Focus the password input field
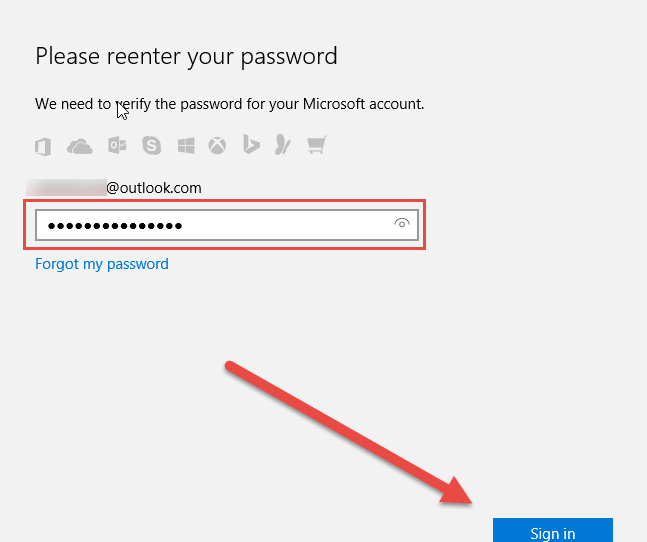Screen dimensions: 647x542 227,225
